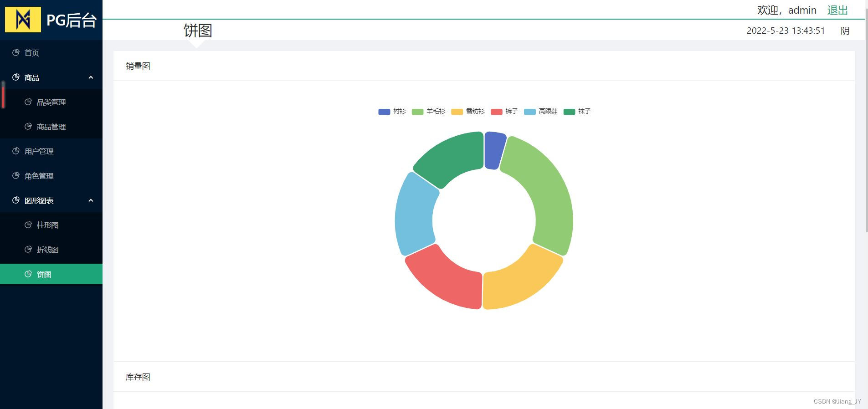Viewport: 868px width, 409px height.
Task: Log out with the 退出 link
Action: click(x=837, y=10)
